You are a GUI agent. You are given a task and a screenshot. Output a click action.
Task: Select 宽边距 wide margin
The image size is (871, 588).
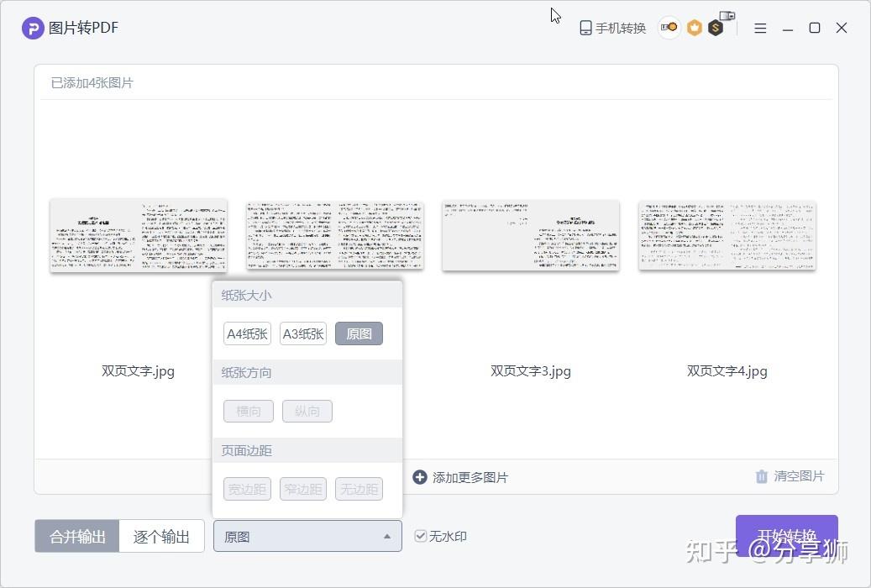pos(247,489)
